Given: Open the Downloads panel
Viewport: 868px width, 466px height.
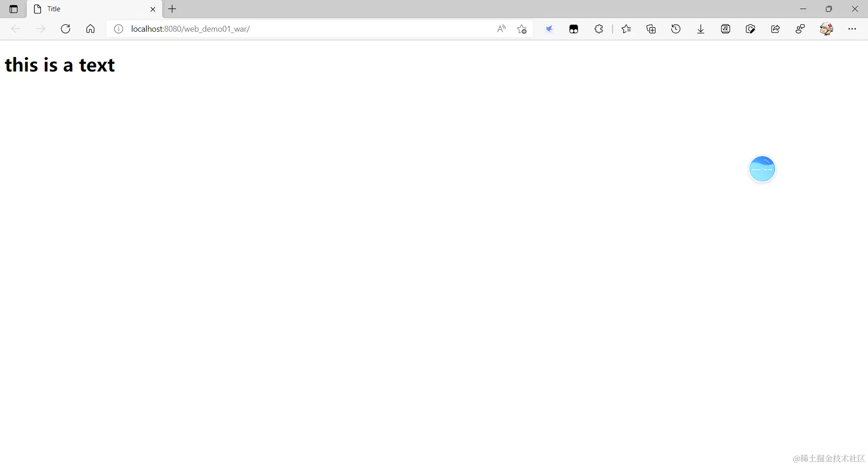Looking at the screenshot, I should point(701,29).
